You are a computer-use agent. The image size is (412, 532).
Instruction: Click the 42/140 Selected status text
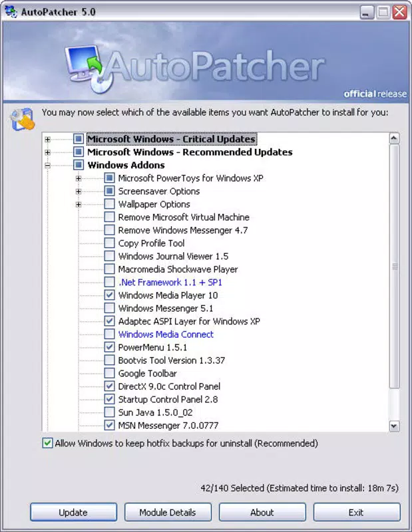pyautogui.click(x=300, y=488)
